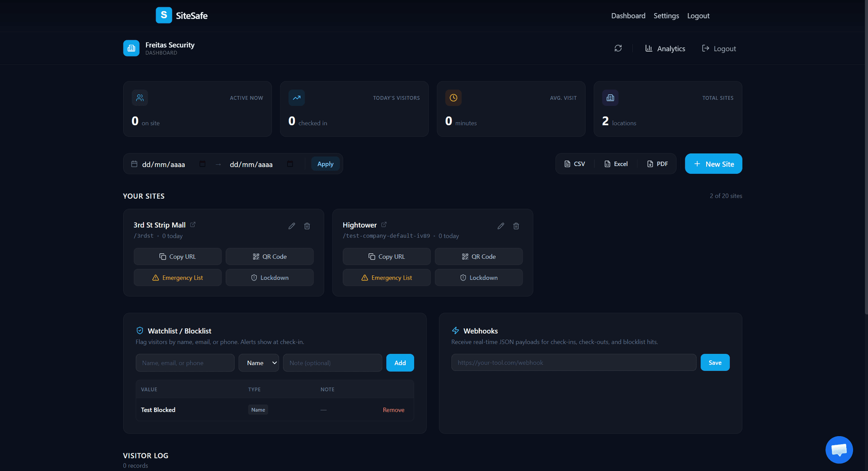Delete 3rd St Strip Mall with the trash icon

[x=307, y=226]
